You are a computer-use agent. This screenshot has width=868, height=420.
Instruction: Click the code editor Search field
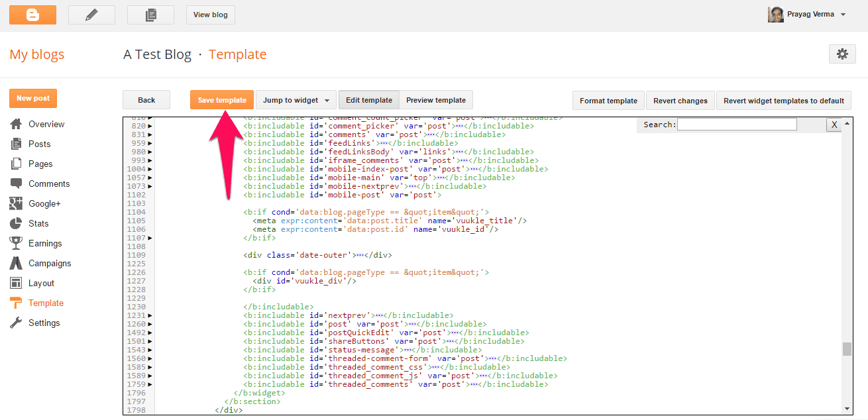(737, 125)
